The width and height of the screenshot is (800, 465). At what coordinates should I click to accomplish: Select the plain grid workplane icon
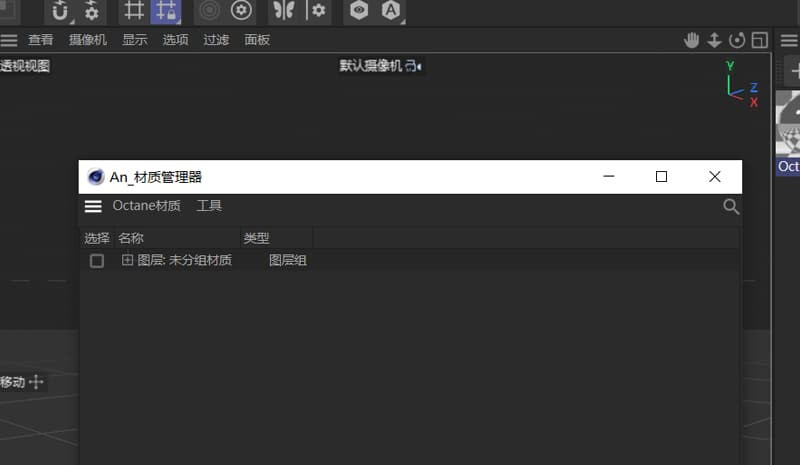(x=133, y=11)
